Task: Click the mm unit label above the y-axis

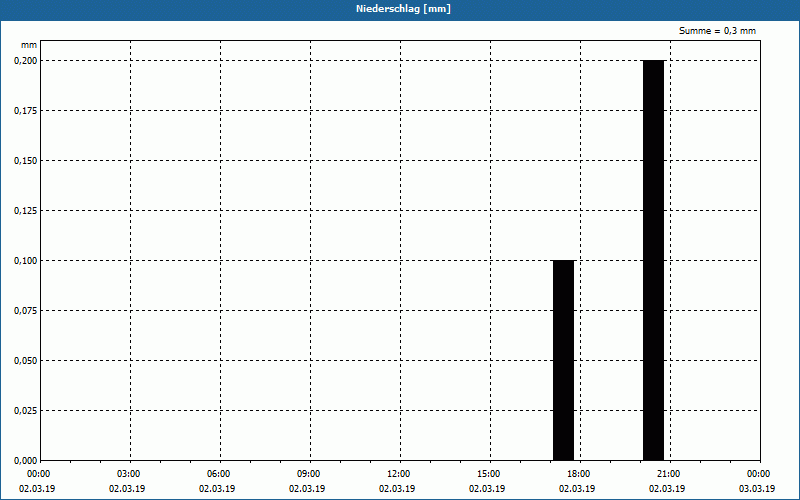Action: coord(29,45)
